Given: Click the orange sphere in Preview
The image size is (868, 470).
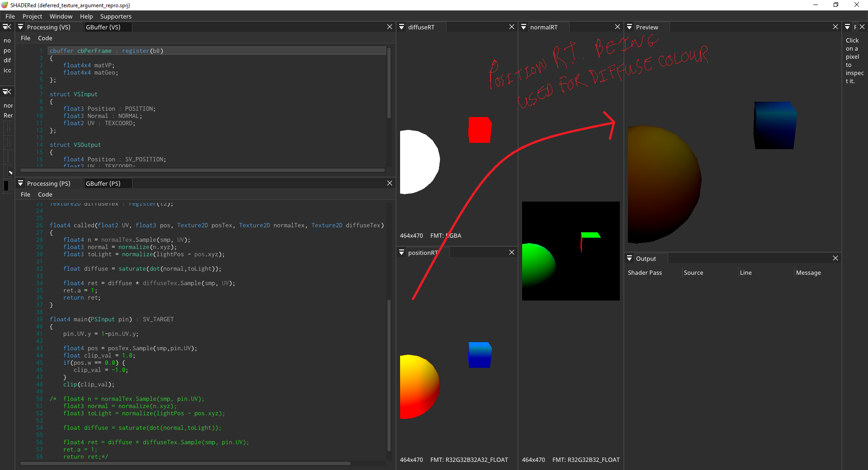Looking at the screenshot, I should (x=664, y=184).
